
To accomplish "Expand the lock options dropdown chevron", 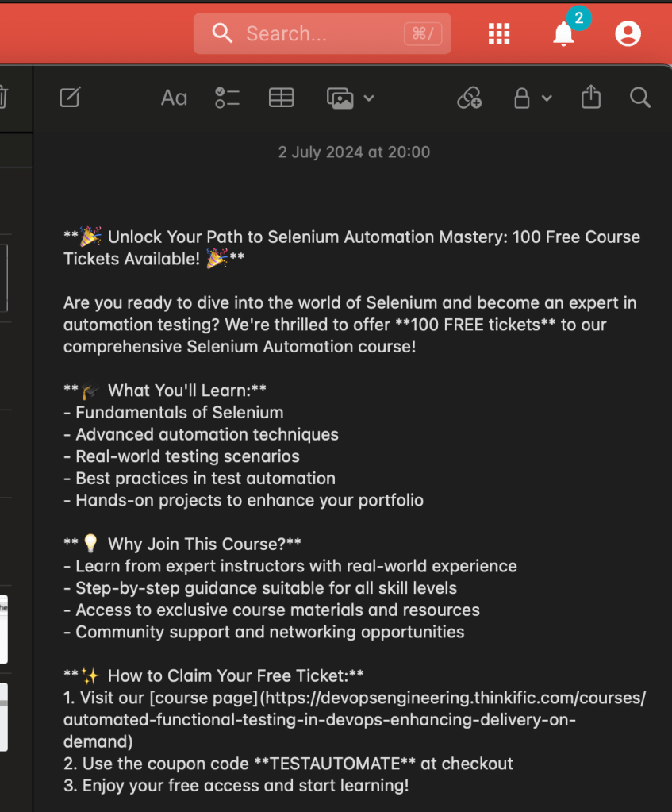I will (x=547, y=98).
